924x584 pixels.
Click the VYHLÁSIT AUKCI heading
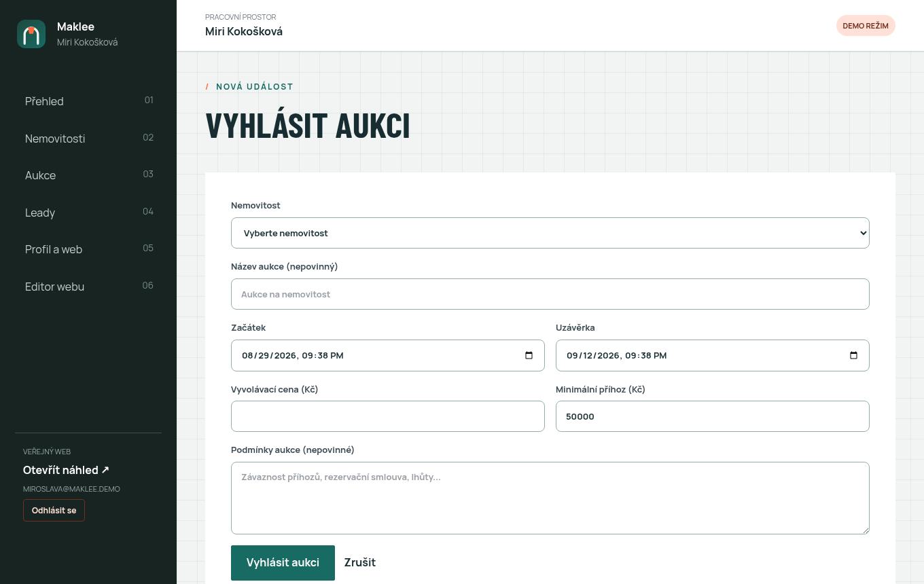pos(308,126)
